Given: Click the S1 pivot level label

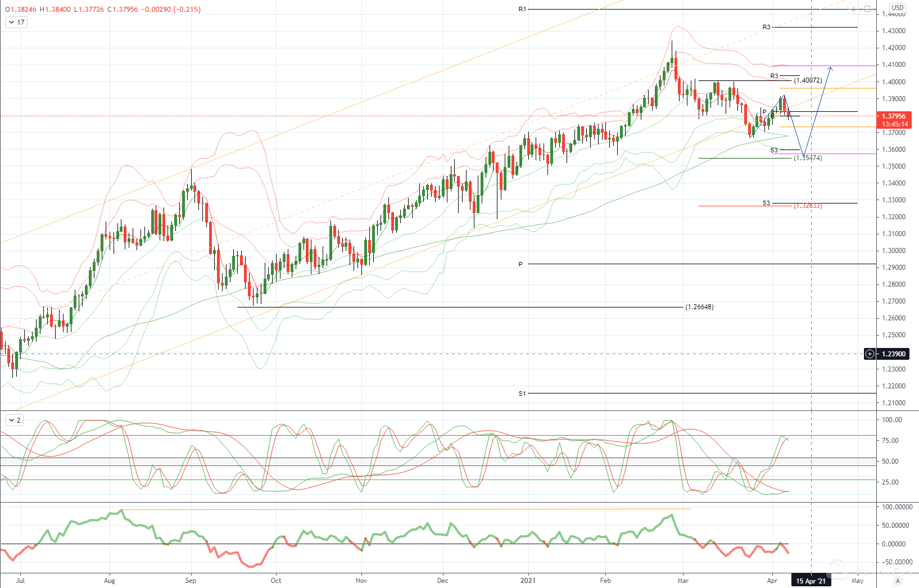Looking at the screenshot, I should (x=522, y=393).
